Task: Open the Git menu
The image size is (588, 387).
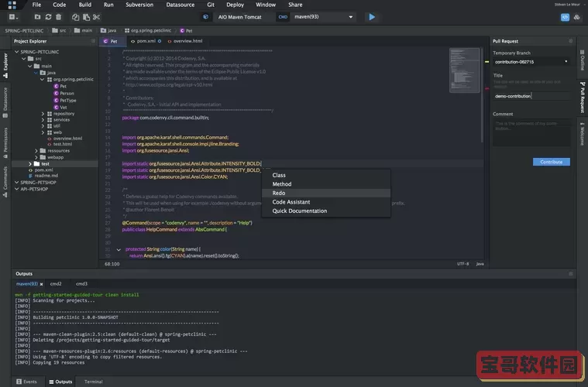Action: (211, 5)
